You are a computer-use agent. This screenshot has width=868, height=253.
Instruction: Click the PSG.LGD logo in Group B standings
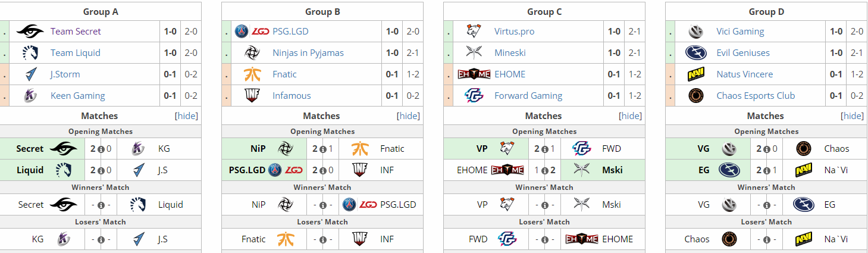252,32
